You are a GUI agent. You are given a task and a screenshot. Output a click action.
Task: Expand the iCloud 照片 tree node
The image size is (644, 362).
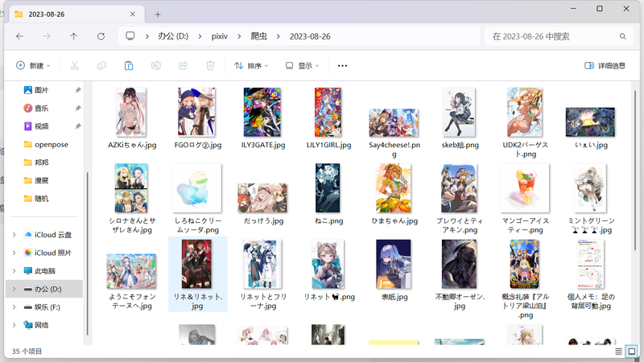14,253
